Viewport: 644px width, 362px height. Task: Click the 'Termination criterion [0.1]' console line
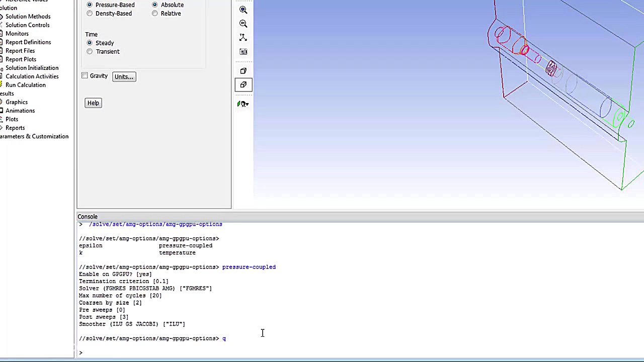coord(124,282)
